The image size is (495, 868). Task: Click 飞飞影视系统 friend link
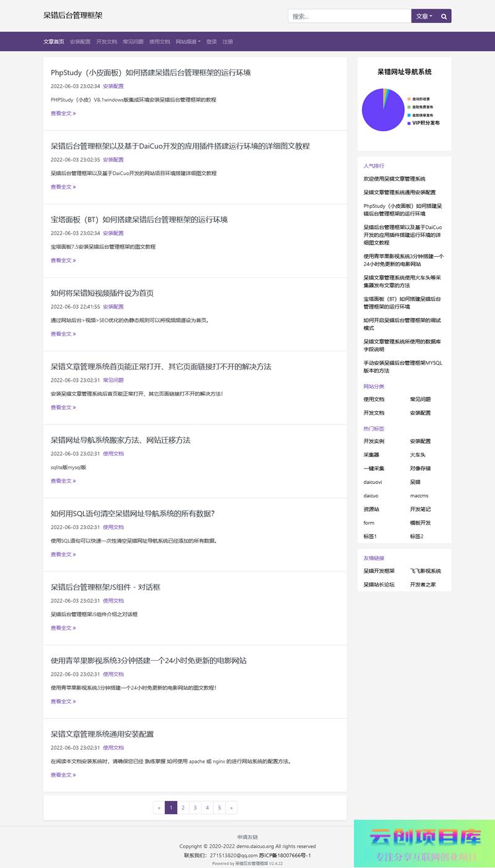[x=425, y=571]
